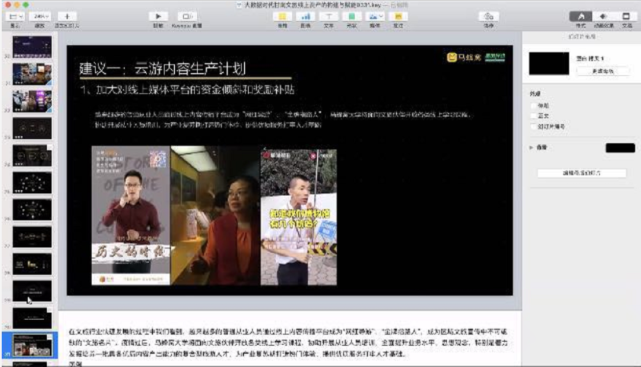641x367 pixels.
Task: Click the Edit Master Slide (编辑母版幻灯片) button
Action: [582, 173]
